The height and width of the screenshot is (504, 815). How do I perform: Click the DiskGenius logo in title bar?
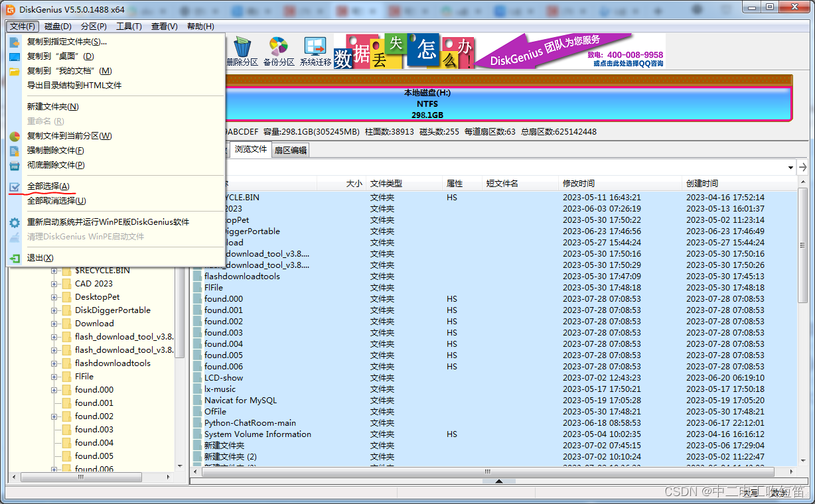tap(10, 9)
